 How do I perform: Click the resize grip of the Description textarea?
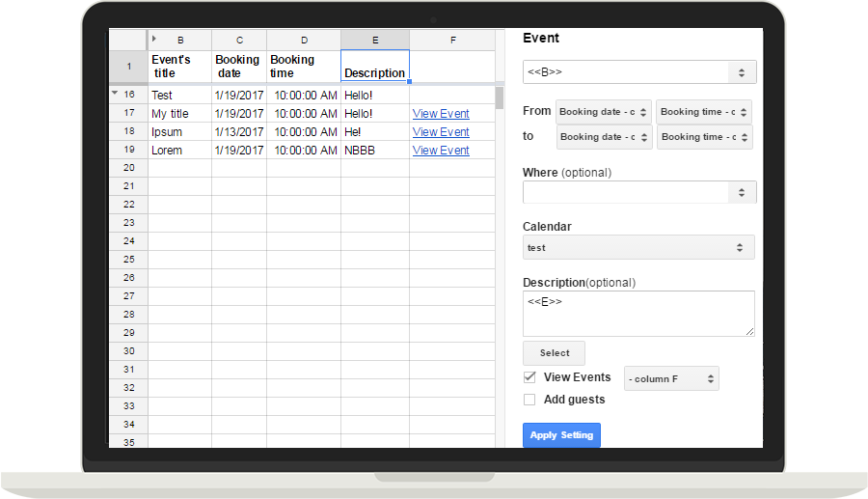click(x=749, y=331)
